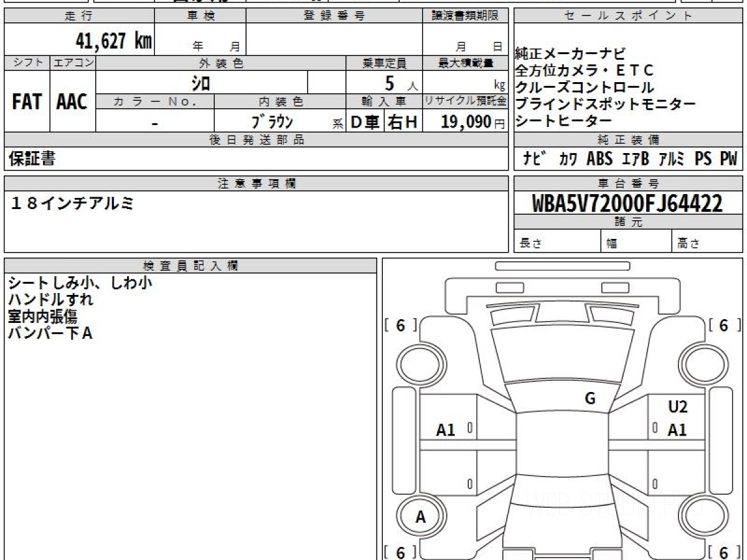Select the interior color value ブラウン
The width and height of the screenshot is (747, 560).
point(272,122)
